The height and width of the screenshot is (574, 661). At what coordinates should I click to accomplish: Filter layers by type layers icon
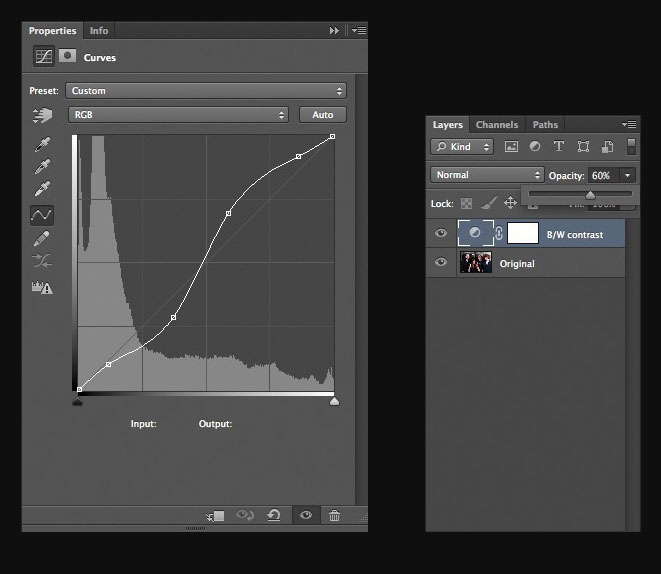[559, 146]
